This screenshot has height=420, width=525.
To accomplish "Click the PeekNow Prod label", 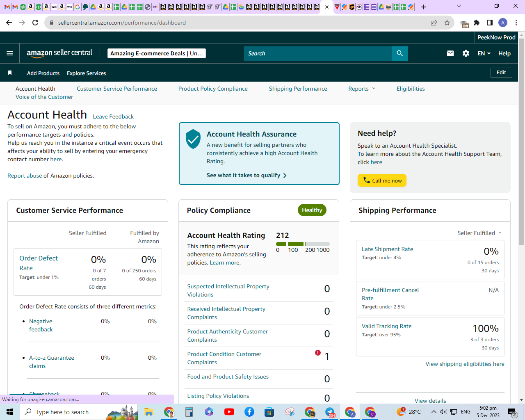I will click(496, 37).
